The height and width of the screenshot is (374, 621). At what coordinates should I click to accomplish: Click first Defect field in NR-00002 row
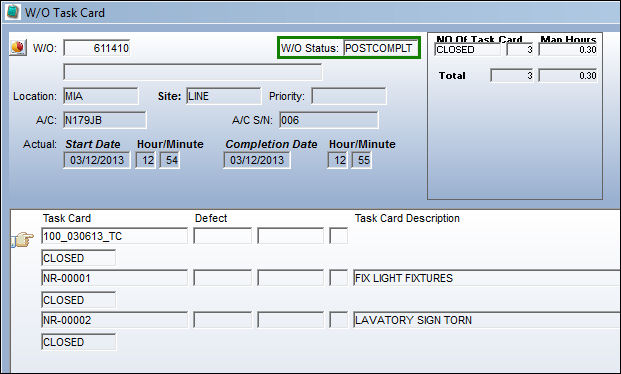223,320
